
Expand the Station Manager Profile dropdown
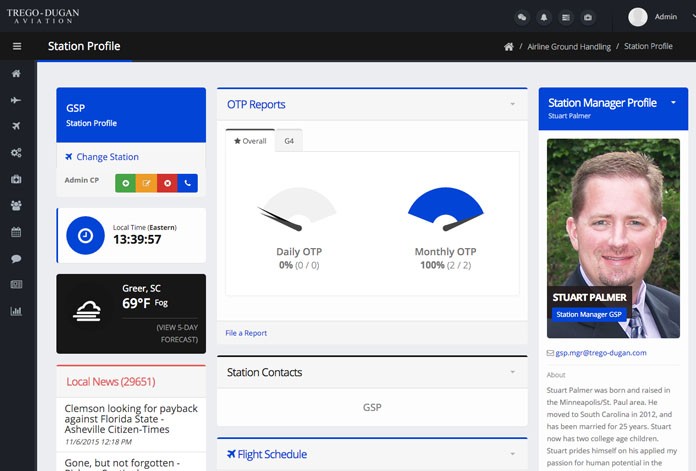pos(674,103)
